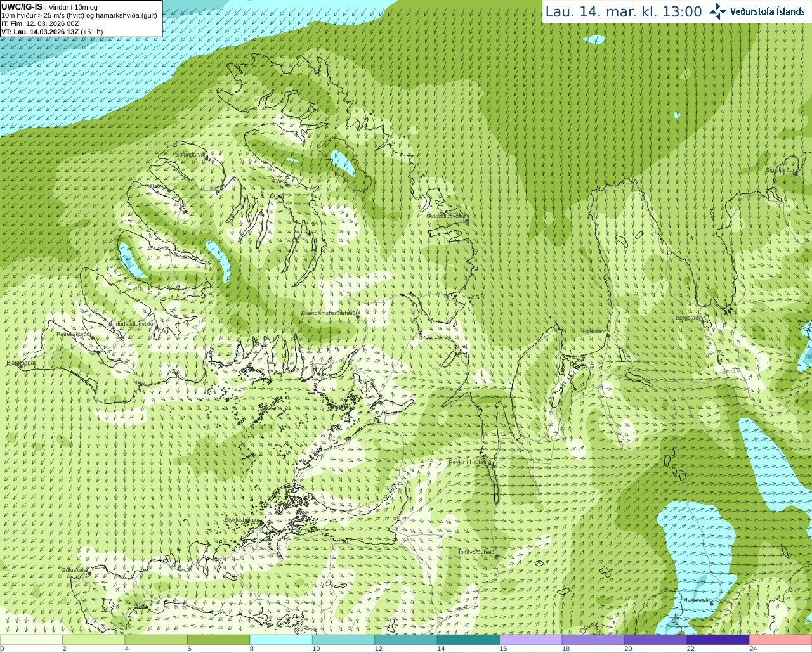The width and height of the screenshot is (812, 653).
Task: Select the Patreksfjörður station marker
Action: tap(93, 337)
